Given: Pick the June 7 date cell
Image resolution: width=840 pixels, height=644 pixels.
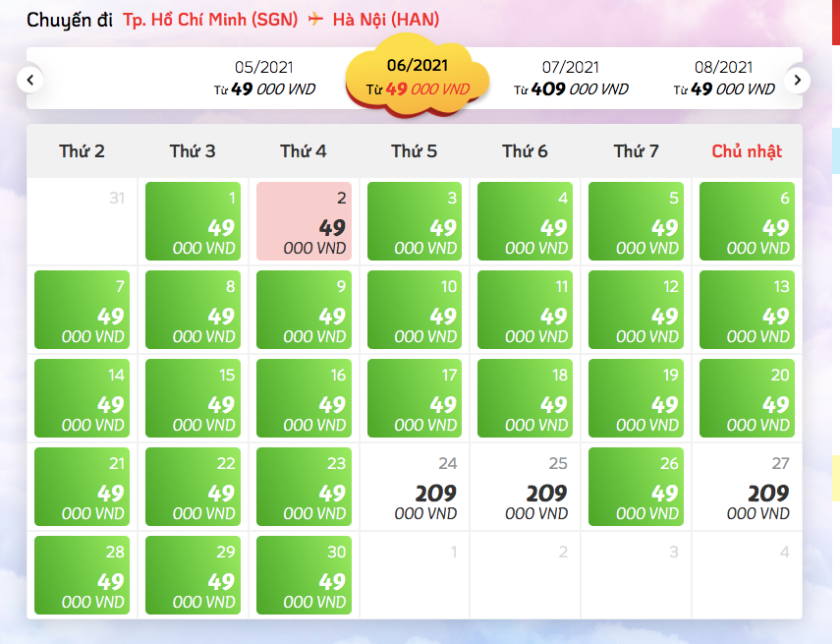Looking at the screenshot, I should point(82,310).
